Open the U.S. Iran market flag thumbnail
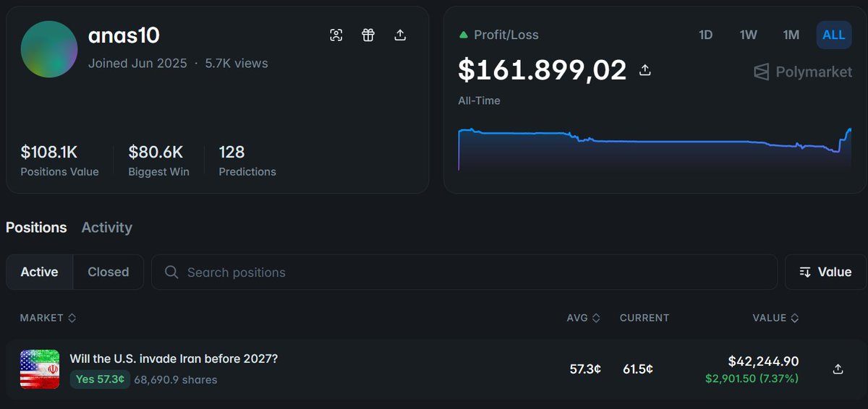Screen dimensions: 868x409 [40, 369]
